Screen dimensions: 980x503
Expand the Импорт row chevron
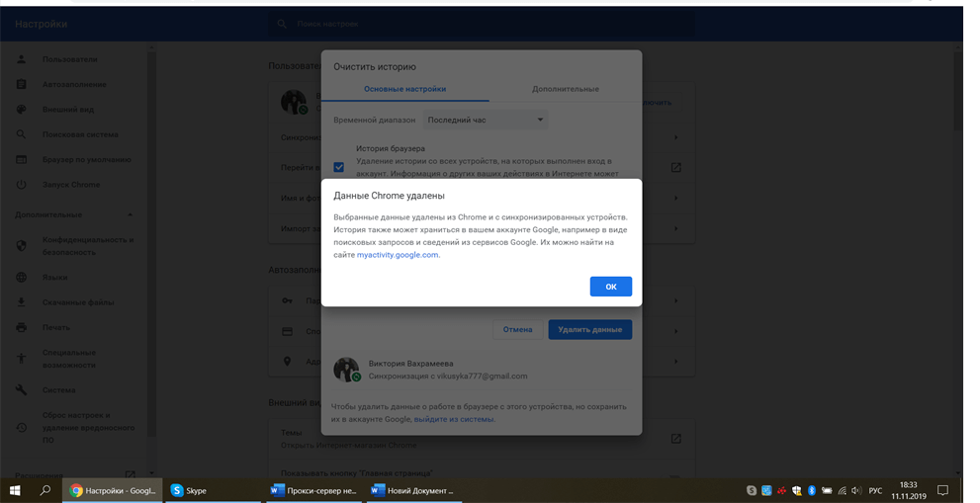675,228
